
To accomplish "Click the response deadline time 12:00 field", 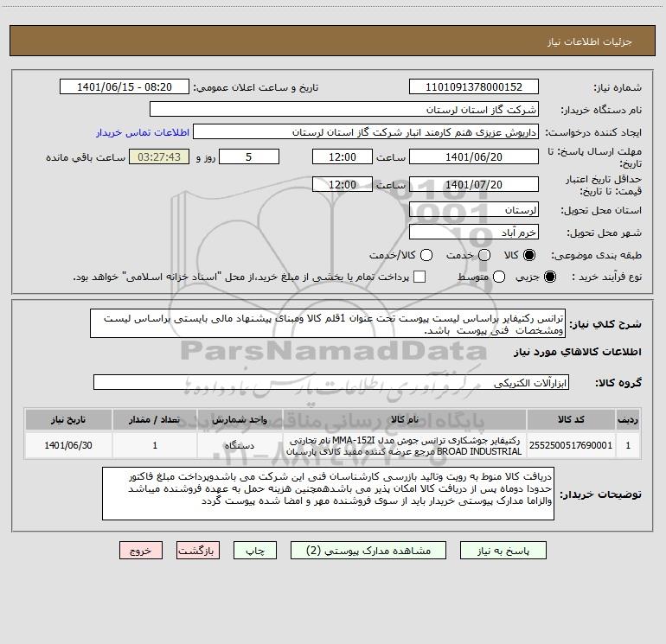I will pyautogui.click(x=343, y=157).
